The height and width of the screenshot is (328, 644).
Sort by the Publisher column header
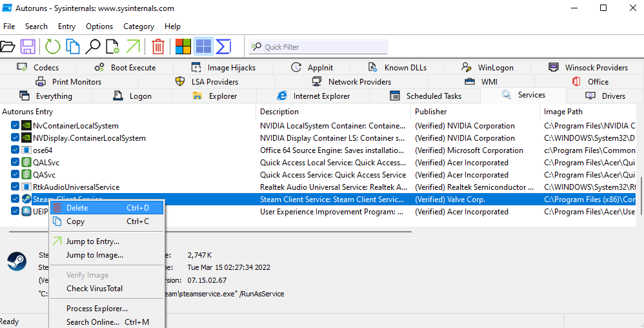pos(475,112)
